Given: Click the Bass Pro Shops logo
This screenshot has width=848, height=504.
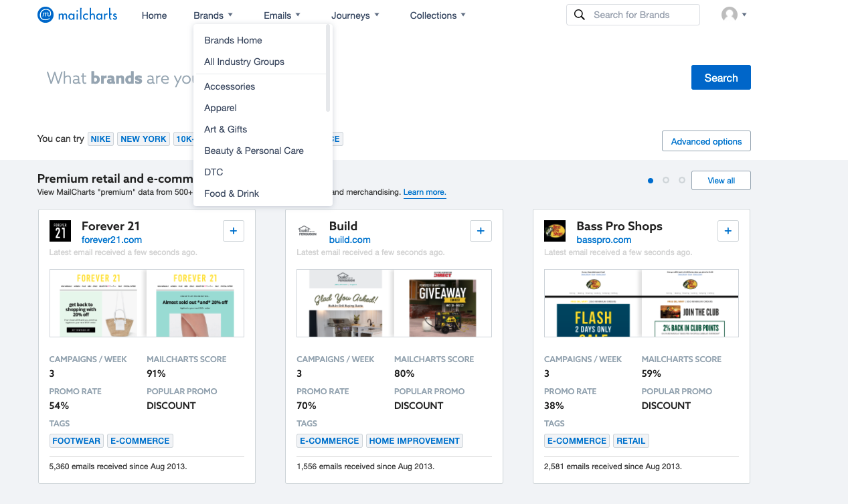Looking at the screenshot, I should 555,231.
